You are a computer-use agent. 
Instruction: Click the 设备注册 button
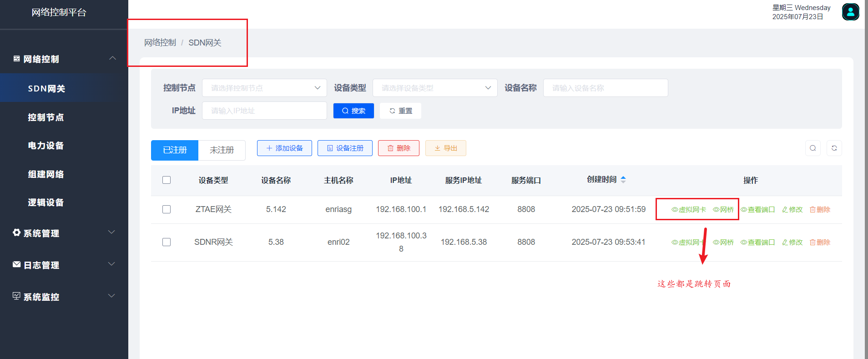[x=345, y=148]
